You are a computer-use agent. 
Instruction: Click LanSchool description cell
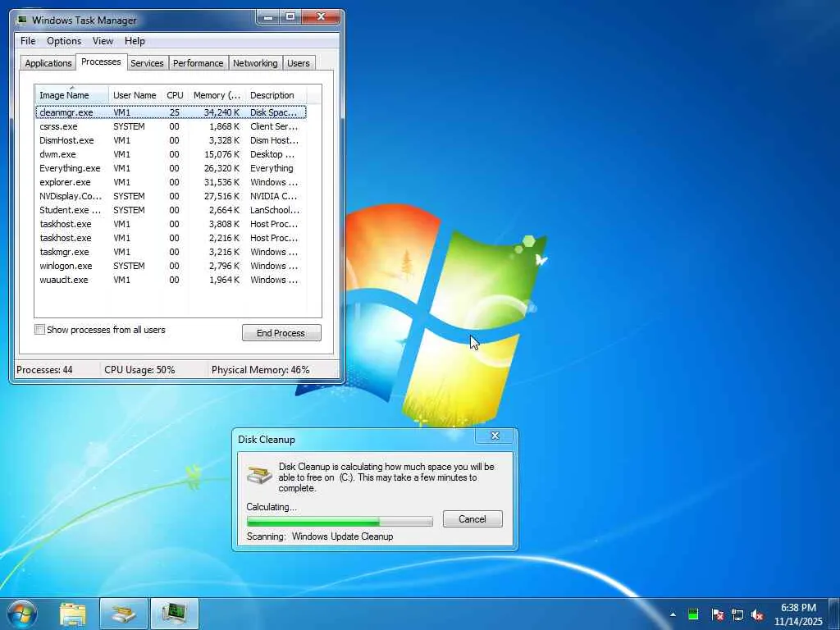pyautogui.click(x=275, y=210)
